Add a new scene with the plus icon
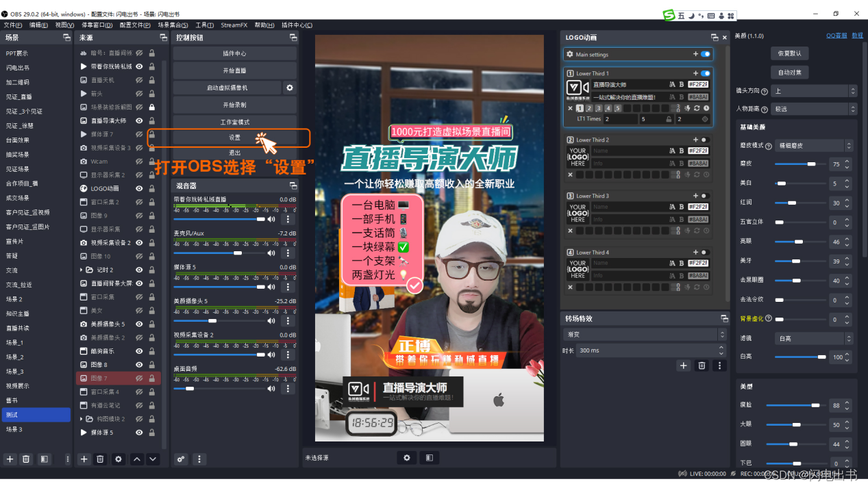The image size is (868, 488). click(10, 459)
